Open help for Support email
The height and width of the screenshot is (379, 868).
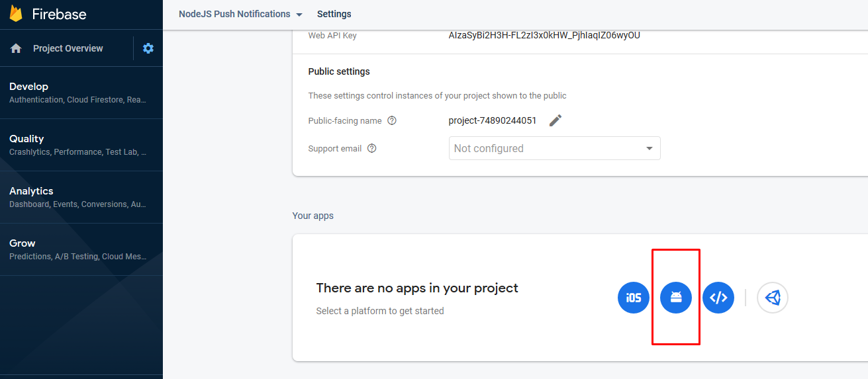tap(371, 148)
